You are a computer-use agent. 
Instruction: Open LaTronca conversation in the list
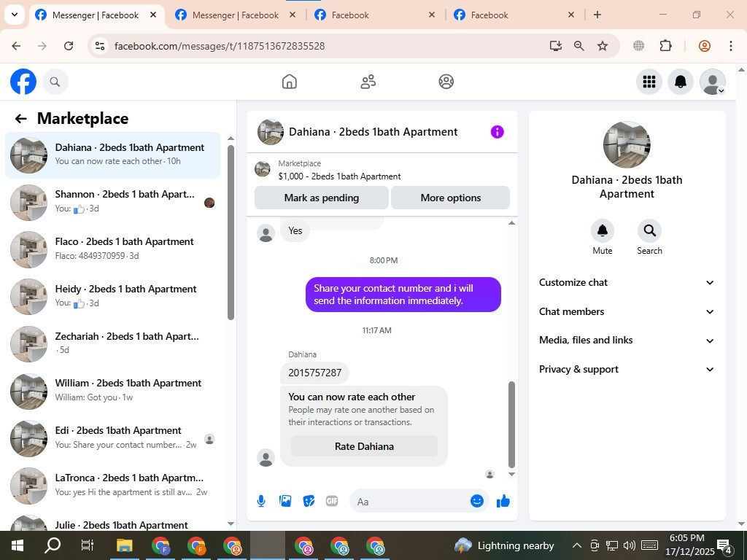[113, 485]
